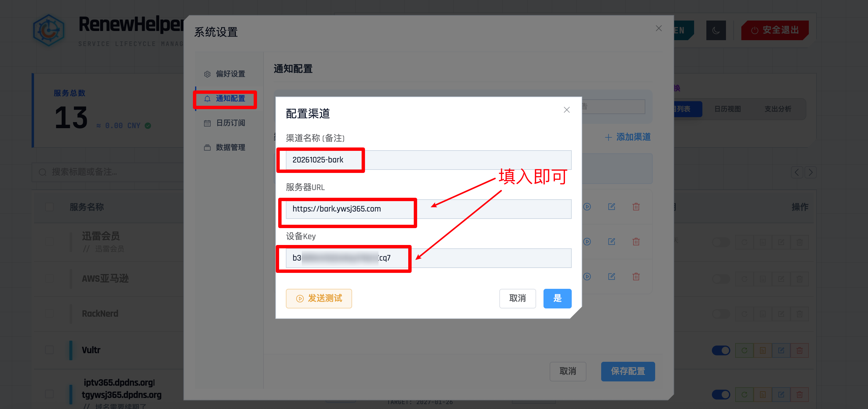This screenshot has height=409, width=868.
Task: Switch to 支出分析 tab
Action: (777, 109)
